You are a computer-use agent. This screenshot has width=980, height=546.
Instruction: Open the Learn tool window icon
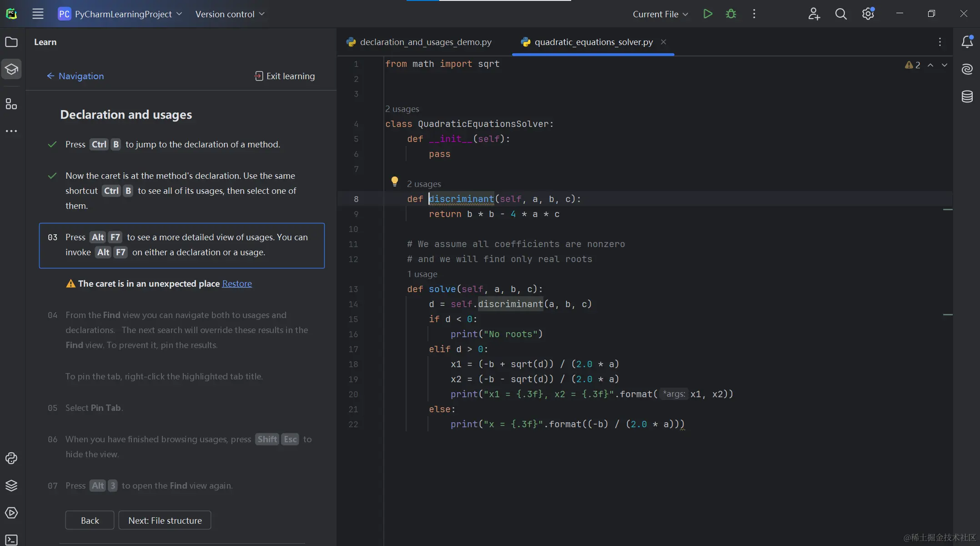[x=11, y=69]
